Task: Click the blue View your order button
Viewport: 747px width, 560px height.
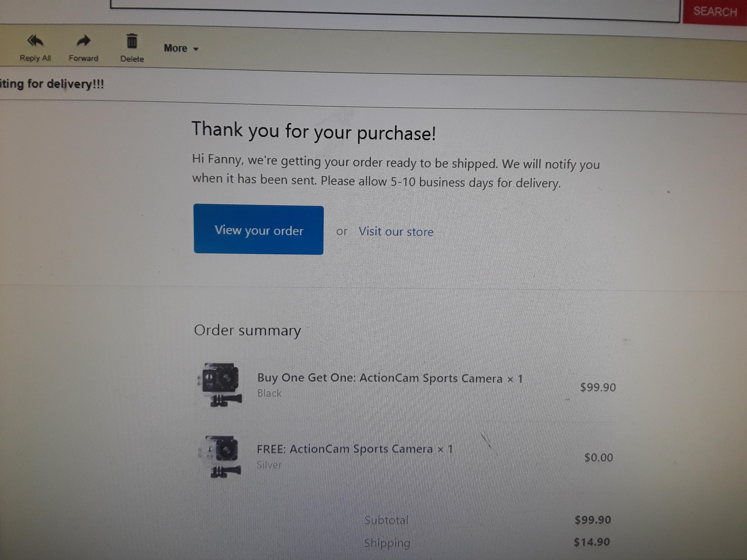Action: (x=259, y=229)
